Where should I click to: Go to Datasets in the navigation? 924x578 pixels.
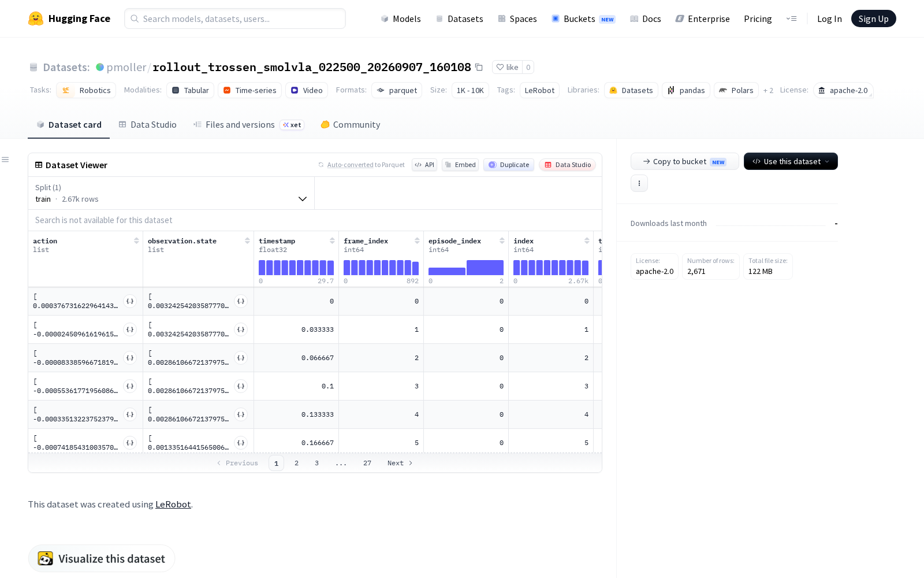(x=459, y=18)
